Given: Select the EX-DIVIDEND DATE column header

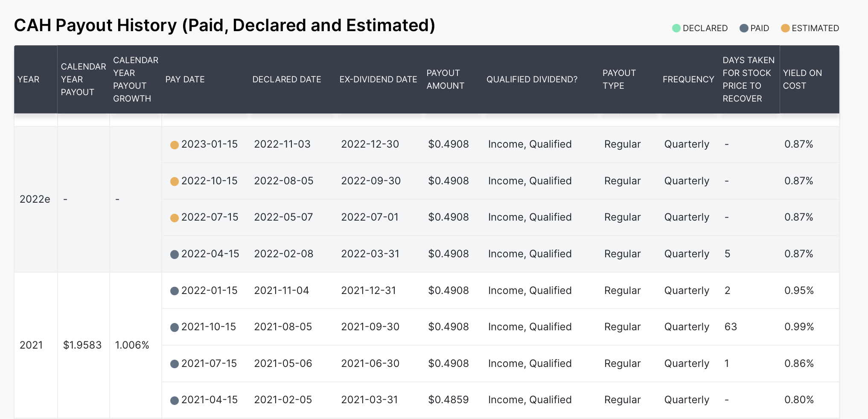Looking at the screenshot, I should point(378,79).
